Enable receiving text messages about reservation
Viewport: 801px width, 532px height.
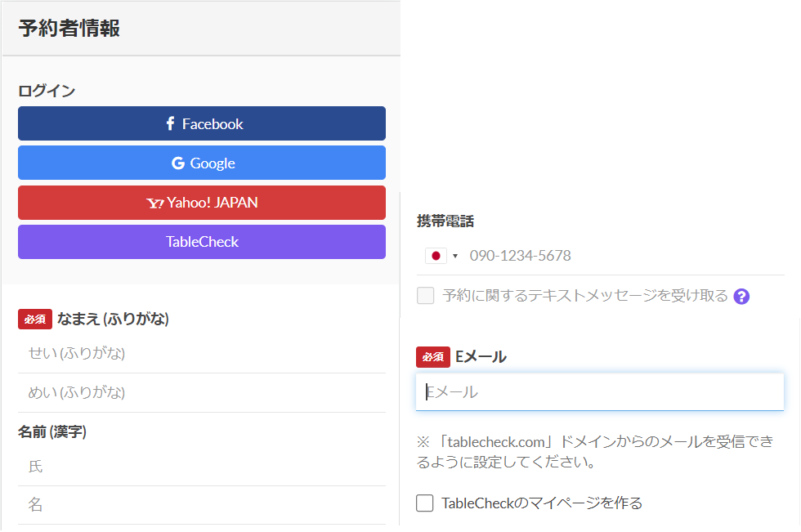click(x=426, y=296)
